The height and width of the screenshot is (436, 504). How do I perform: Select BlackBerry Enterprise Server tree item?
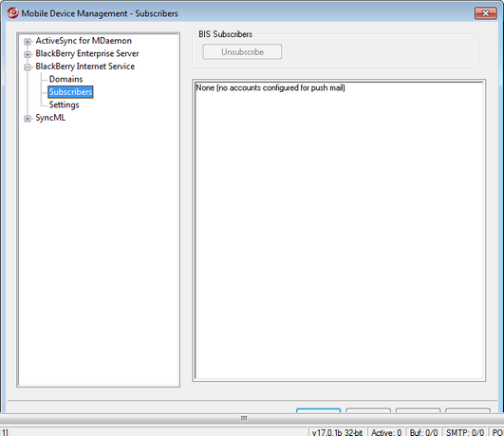tap(87, 53)
